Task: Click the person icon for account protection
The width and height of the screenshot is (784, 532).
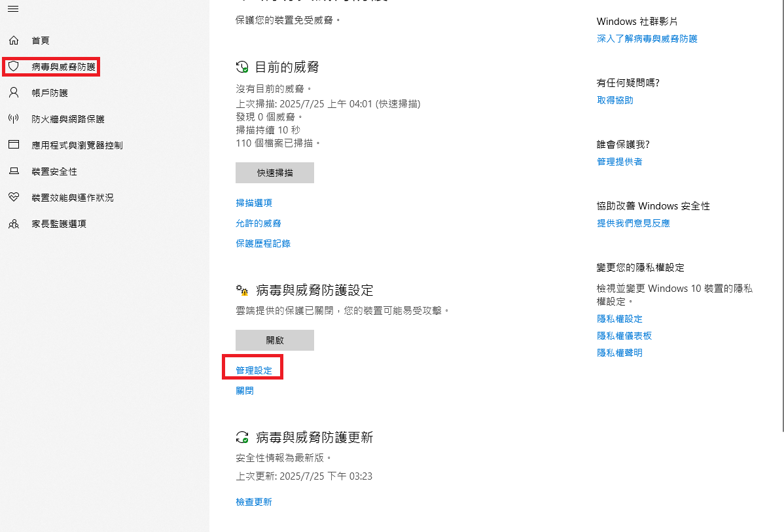Action: point(14,92)
